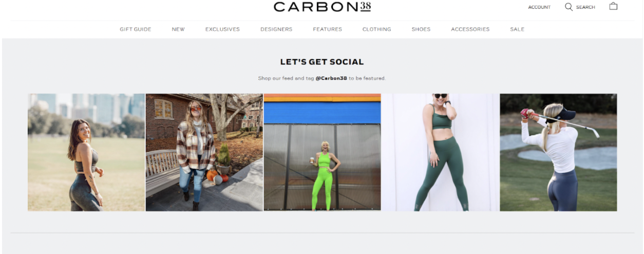Open the dark green leggings photo

tap(440, 152)
